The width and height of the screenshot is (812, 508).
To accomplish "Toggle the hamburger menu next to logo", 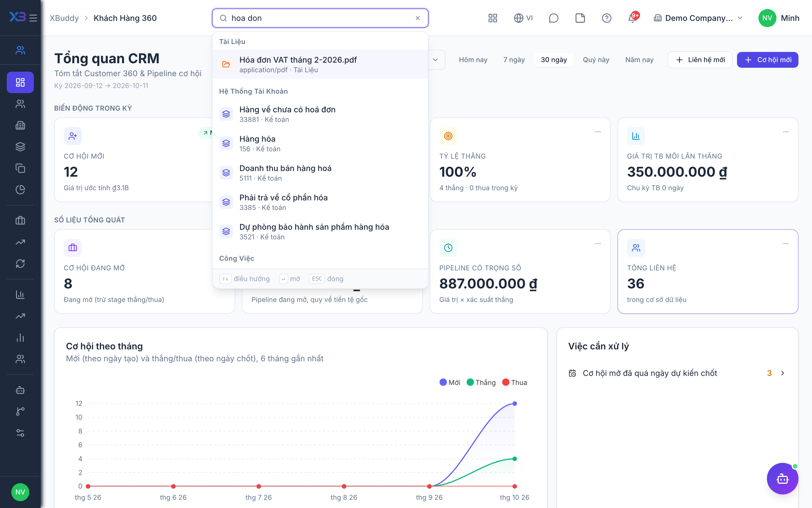I will (x=33, y=18).
